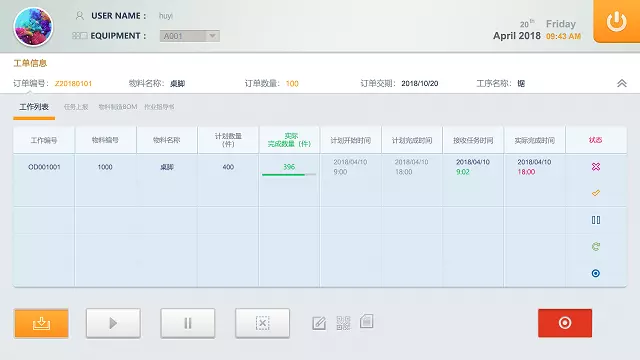
Task: Open the 作业指导书 tab
Action: coord(159,107)
